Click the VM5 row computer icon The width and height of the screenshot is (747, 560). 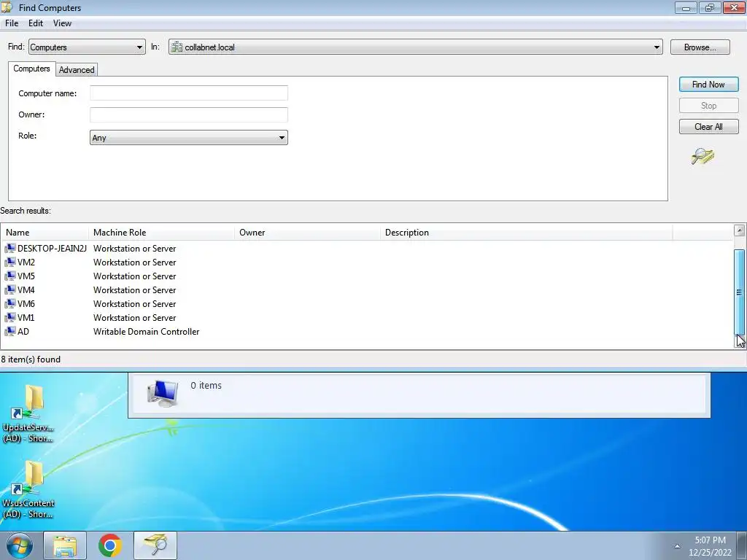pyautogui.click(x=10, y=276)
